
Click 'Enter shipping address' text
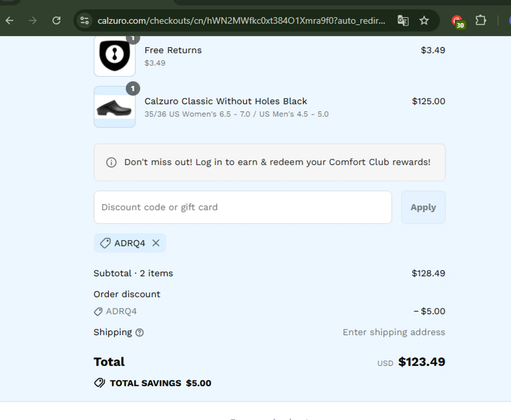pos(394,332)
